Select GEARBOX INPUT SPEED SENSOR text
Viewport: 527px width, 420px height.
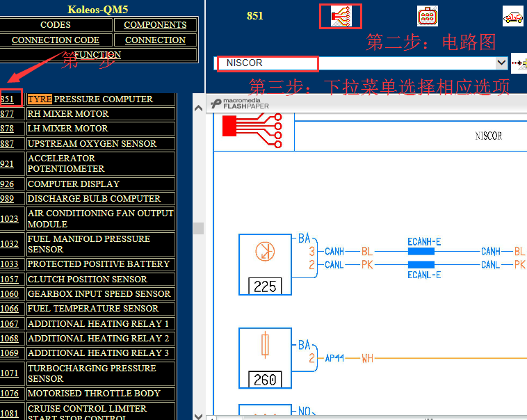coord(99,294)
